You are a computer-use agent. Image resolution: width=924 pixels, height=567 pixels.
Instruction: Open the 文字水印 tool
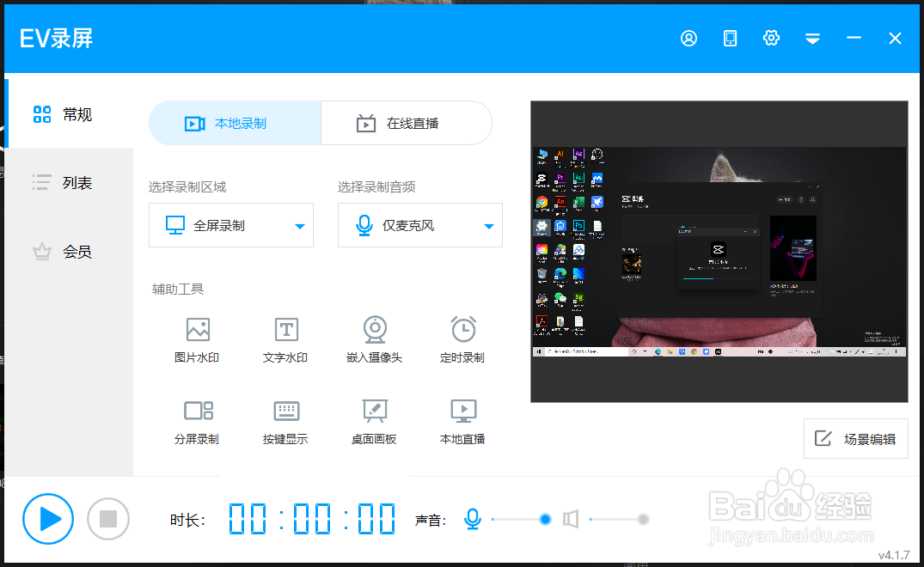coord(286,340)
